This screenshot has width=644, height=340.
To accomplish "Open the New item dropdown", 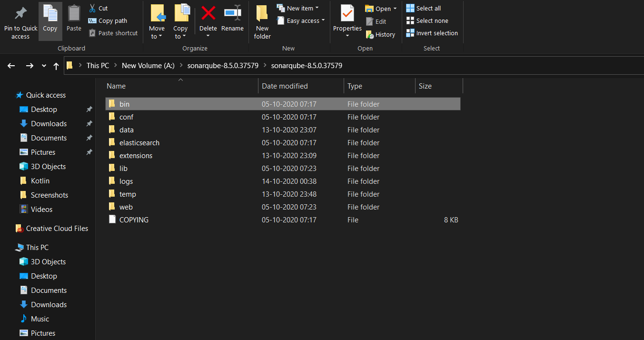I will pyautogui.click(x=298, y=8).
